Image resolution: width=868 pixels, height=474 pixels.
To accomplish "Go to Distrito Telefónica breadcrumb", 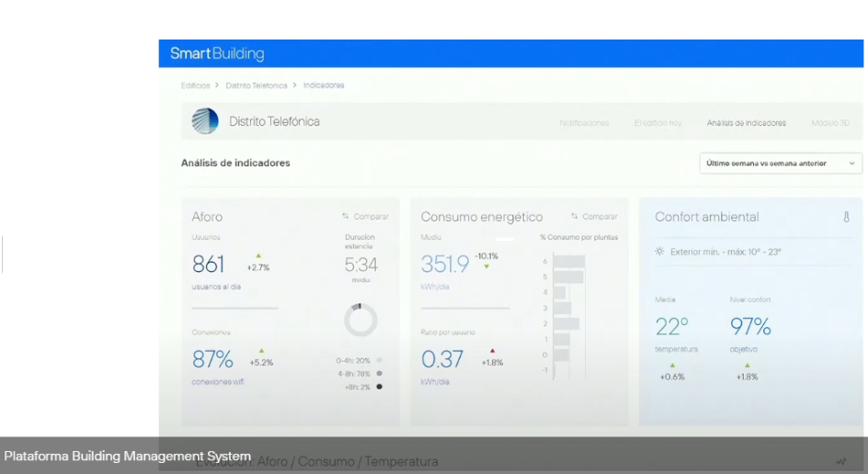I will [257, 85].
